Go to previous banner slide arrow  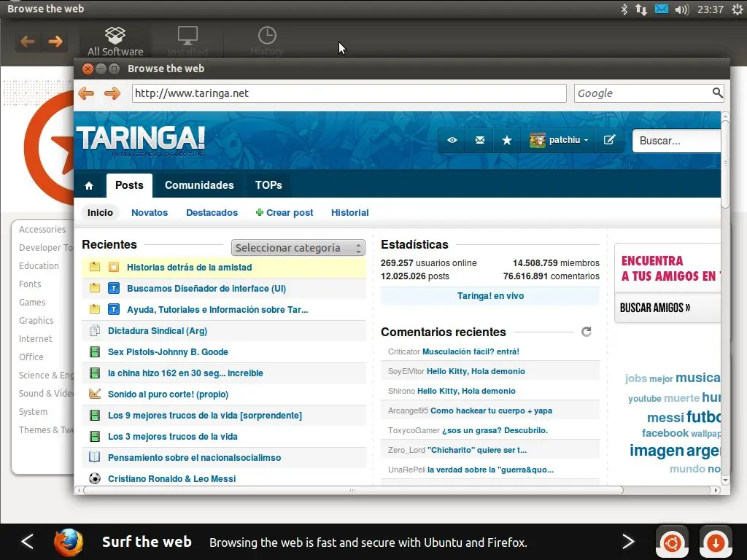[x=27, y=542]
